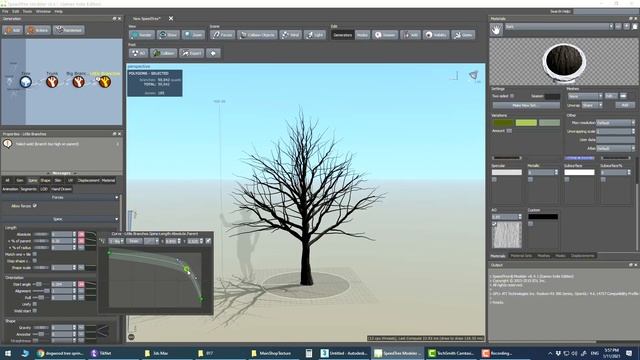Viewport: 640px width, 360px height.
Task: Open the Forces scene tool
Action: (x=222, y=35)
